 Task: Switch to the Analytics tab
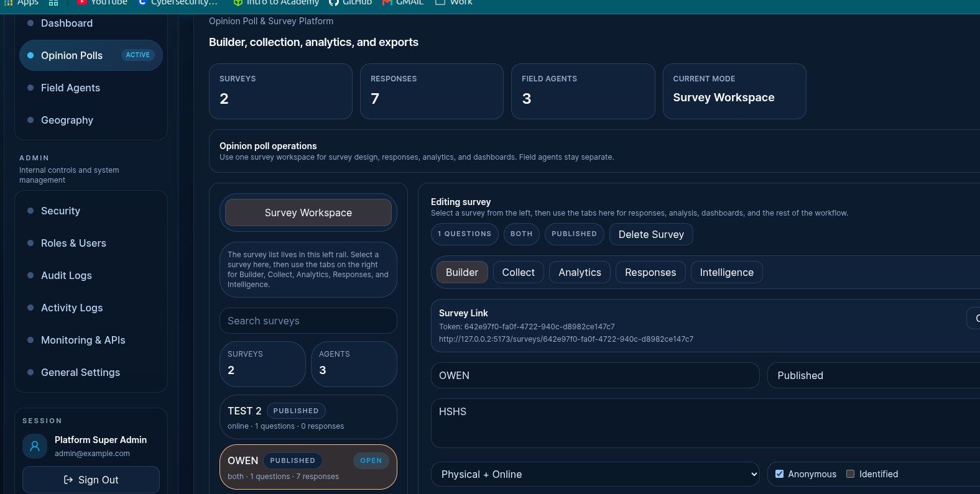point(580,272)
